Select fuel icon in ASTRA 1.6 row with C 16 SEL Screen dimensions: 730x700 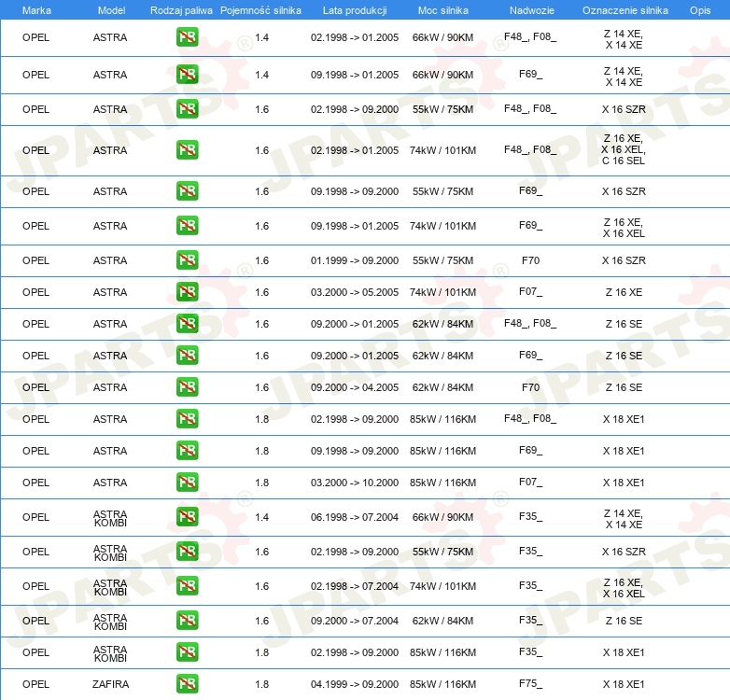(x=187, y=150)
